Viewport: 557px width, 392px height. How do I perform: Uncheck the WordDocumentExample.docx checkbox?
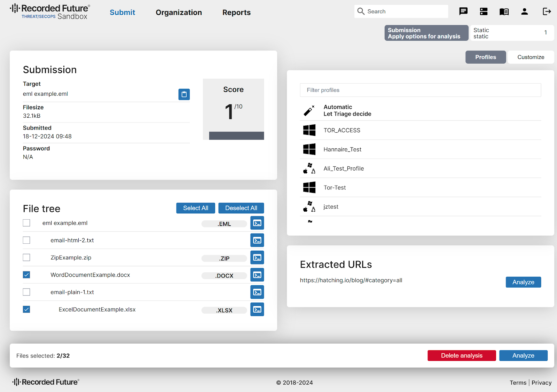(x=26, y=275)
